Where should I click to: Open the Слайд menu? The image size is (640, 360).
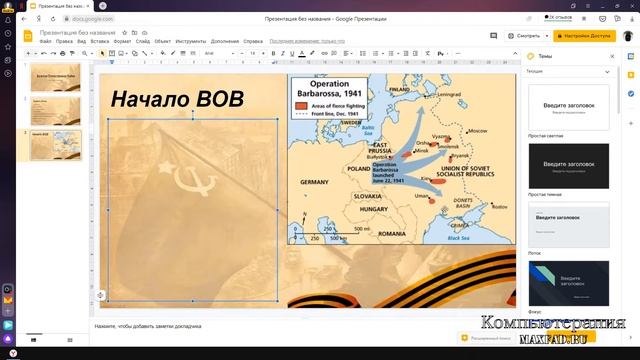[142, 41]
